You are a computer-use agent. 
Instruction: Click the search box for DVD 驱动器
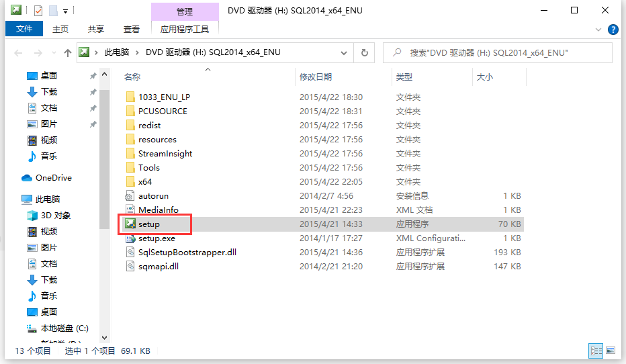point(498,52)
